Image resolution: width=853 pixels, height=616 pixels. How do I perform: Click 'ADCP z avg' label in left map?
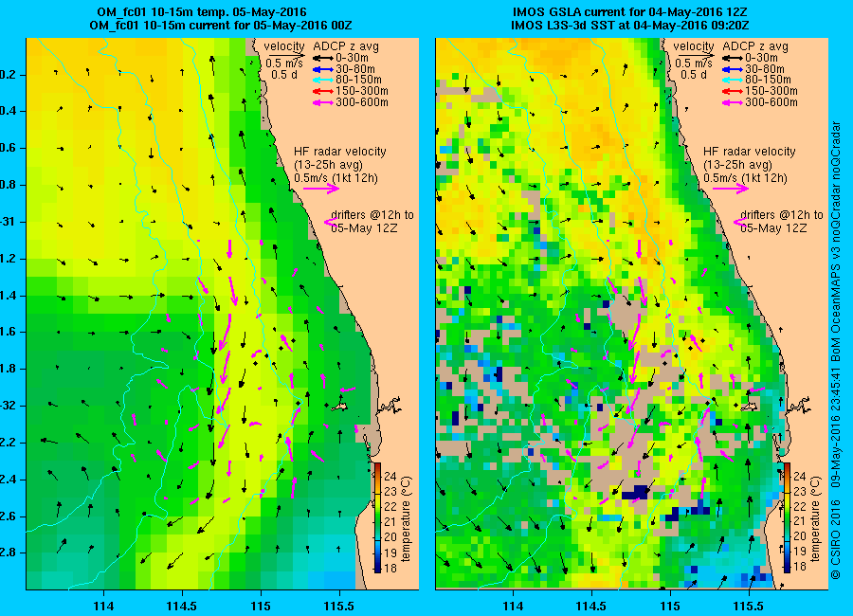(345, 46)
